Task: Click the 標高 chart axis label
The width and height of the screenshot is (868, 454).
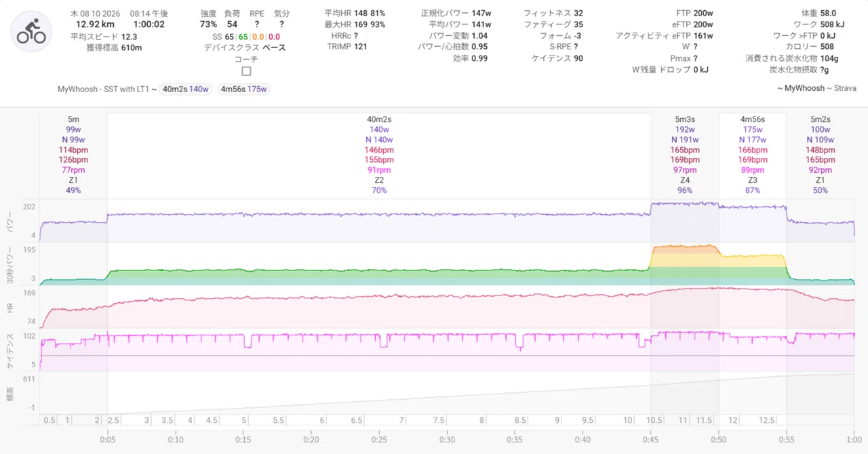Action: [x=10, y=394]
